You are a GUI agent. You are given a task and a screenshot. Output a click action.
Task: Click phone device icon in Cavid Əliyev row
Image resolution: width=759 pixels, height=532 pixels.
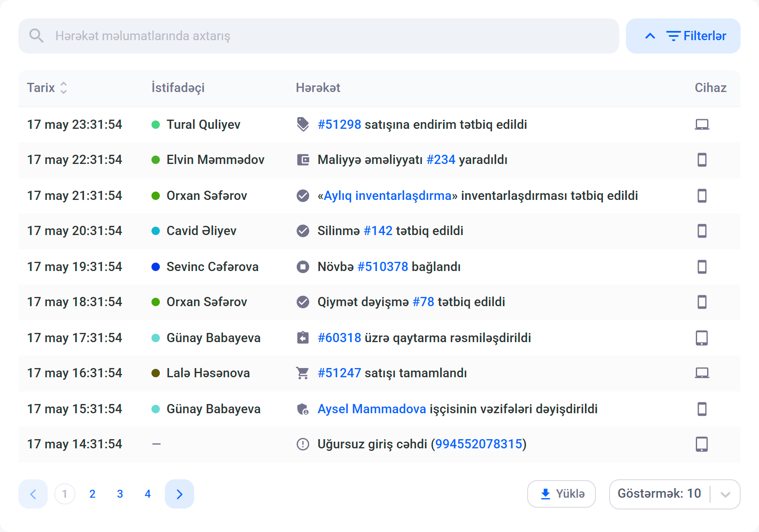click(x=702, y=231)
